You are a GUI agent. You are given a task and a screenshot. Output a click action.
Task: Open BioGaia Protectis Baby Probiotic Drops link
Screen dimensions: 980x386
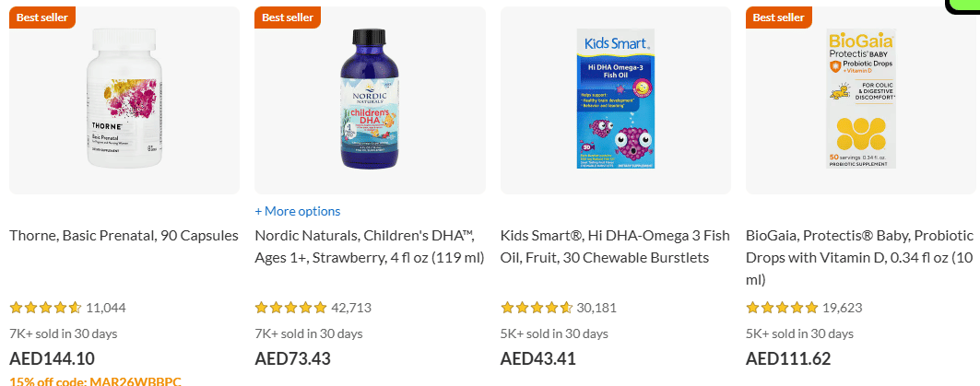pyautogui.click(x=859, y=257)
